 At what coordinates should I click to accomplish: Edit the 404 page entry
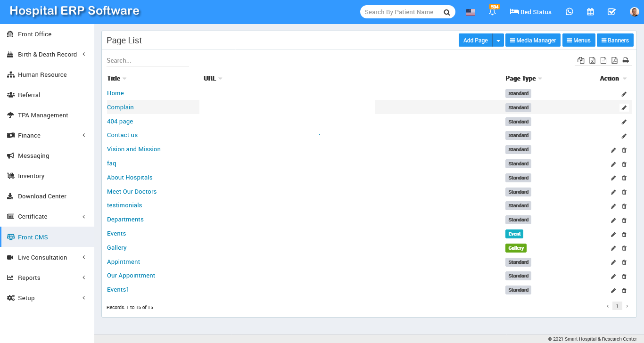[x=624, y=122]
